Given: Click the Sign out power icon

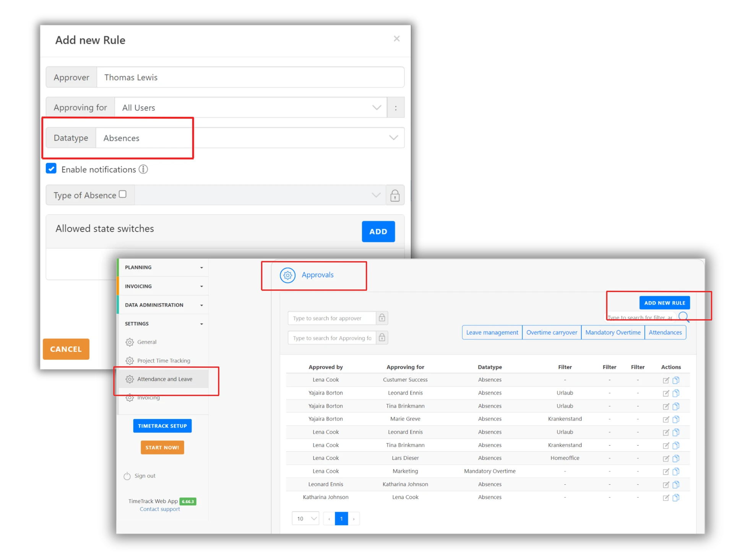Looking at the screenshot, I should tap(127, 476).
